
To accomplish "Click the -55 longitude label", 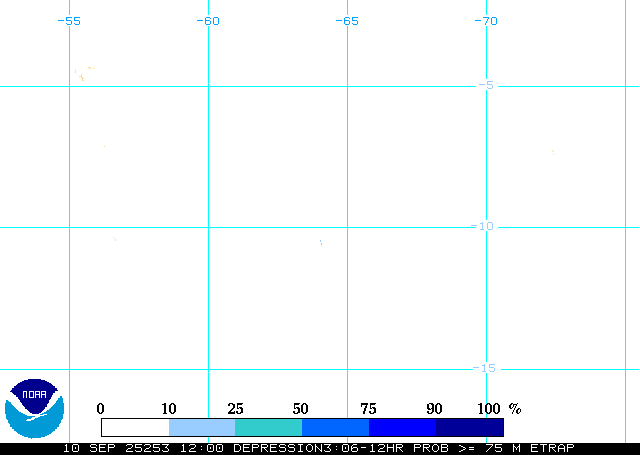I will [x=68, y=21].
